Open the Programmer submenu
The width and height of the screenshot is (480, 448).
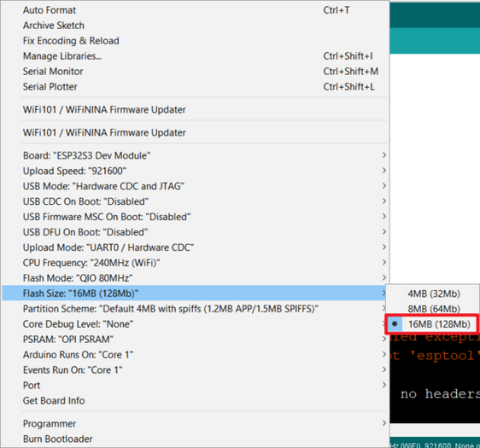(x=196, y=423)
